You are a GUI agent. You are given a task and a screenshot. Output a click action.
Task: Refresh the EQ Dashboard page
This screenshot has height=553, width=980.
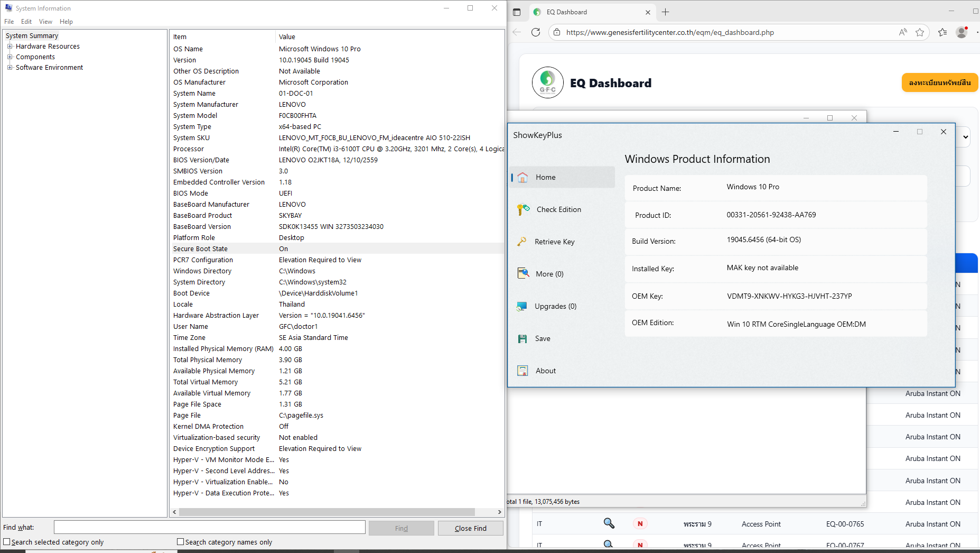[x=535, y=32]
